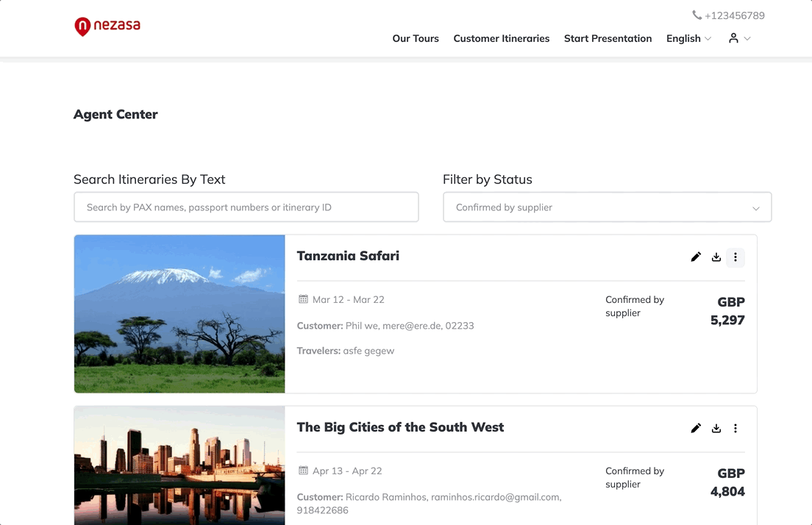812x525 pixels.
Task: Download the Tanzania Safari itinerary
Action: pyautogui.click(x=716, y=257)
